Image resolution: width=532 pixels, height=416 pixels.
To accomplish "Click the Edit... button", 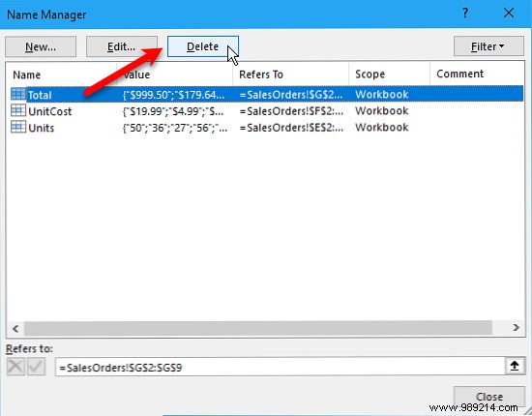I will pyautogui.click(x=122, y=46).
